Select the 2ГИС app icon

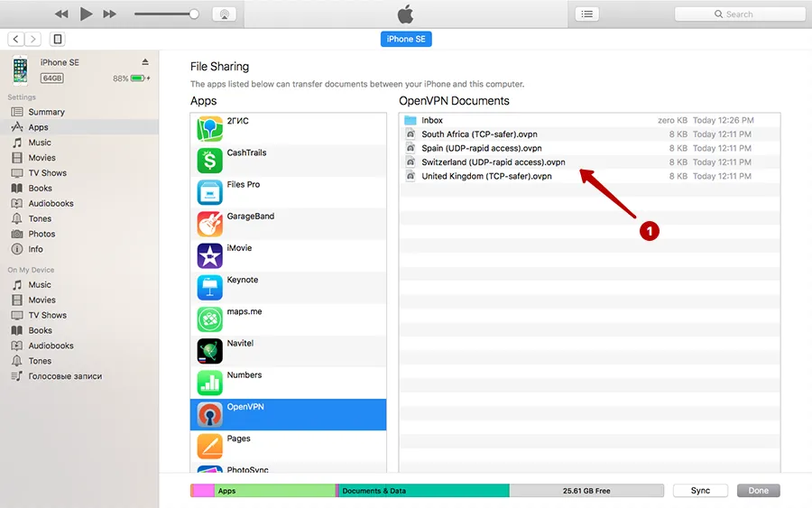point(209,129)
